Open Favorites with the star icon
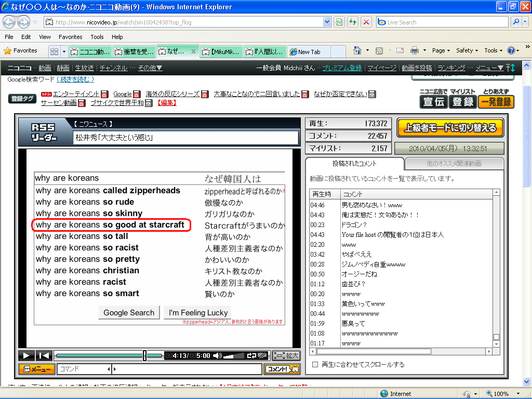The image size is (532, 399). 7,51
